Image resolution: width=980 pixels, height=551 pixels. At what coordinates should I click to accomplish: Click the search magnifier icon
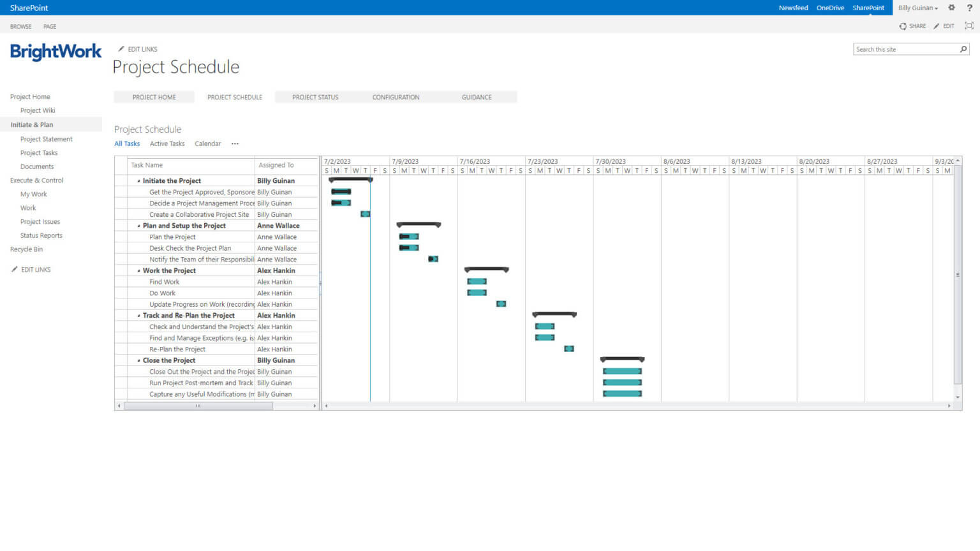[963, 49]
